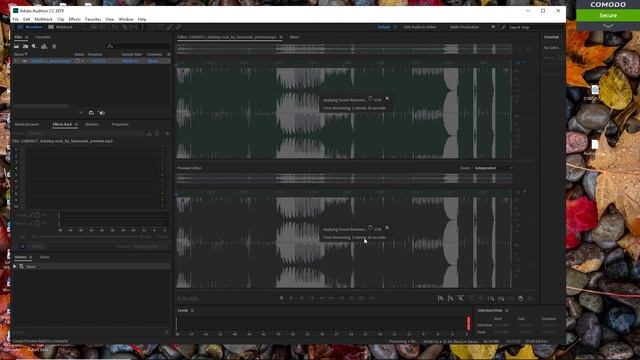This screenshot has width=640, height=360.
Task: Cancel the lower Applying Sound Remover progress
Action: 387,227
